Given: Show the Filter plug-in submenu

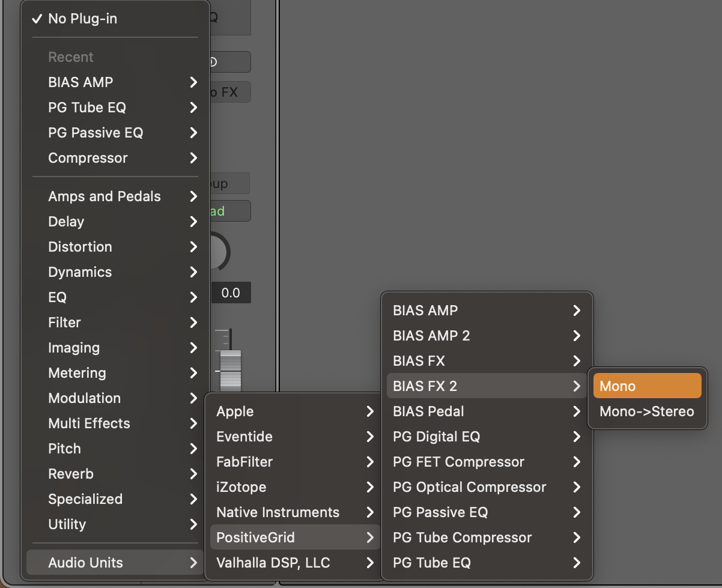Looking at the screenshot, I should [x=115, y=323].
